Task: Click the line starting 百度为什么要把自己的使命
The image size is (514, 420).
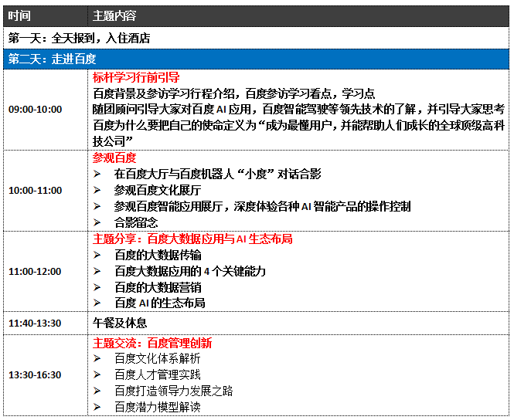Action: 298,125
